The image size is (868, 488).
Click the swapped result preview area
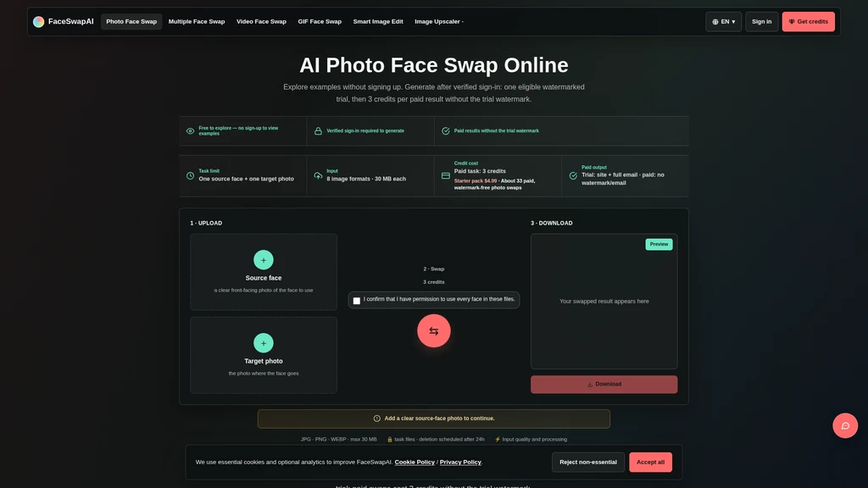coord(604,301)
